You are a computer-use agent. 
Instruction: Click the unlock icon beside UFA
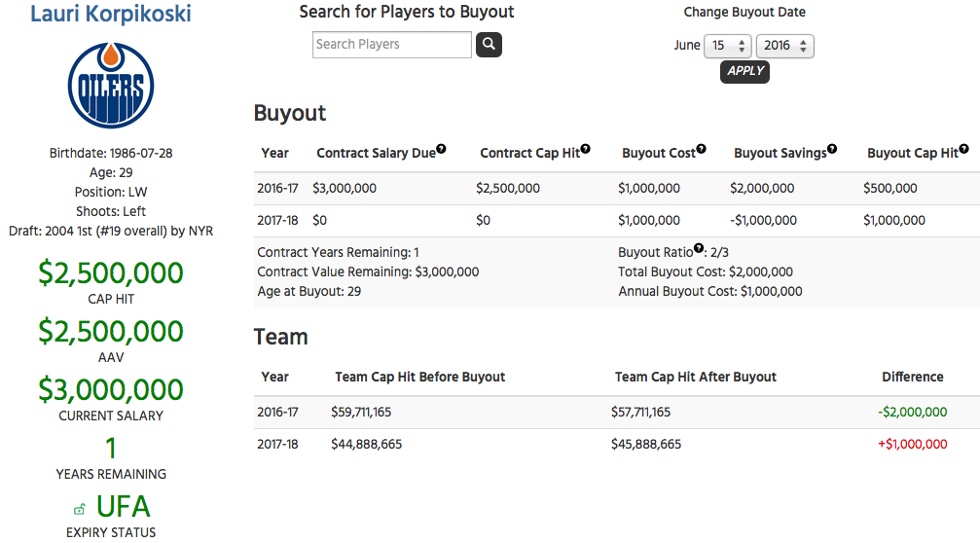80,509
